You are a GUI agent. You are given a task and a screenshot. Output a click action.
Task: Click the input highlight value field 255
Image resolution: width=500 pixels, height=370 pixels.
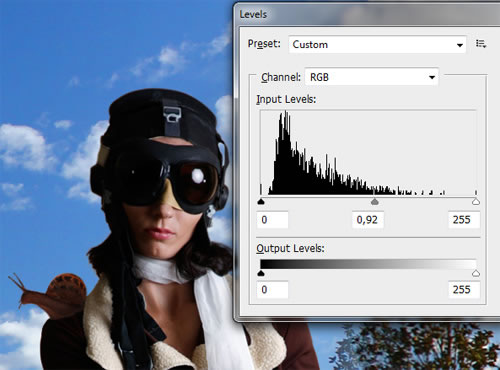[464, 220]
